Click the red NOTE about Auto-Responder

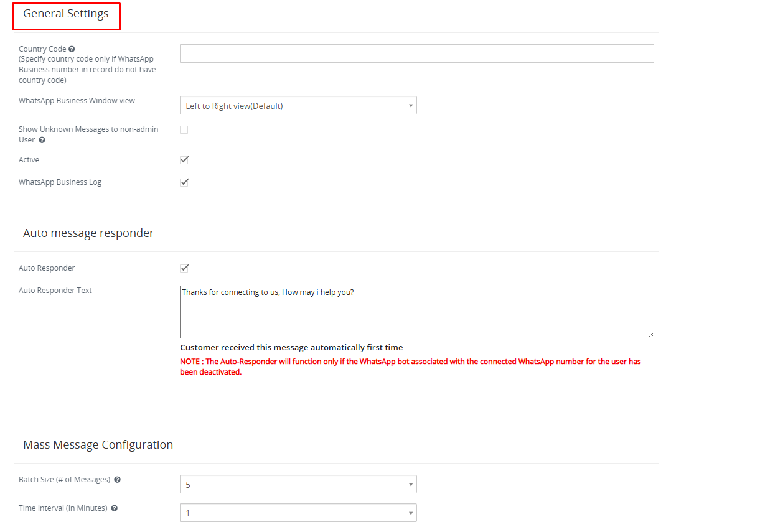410,366
